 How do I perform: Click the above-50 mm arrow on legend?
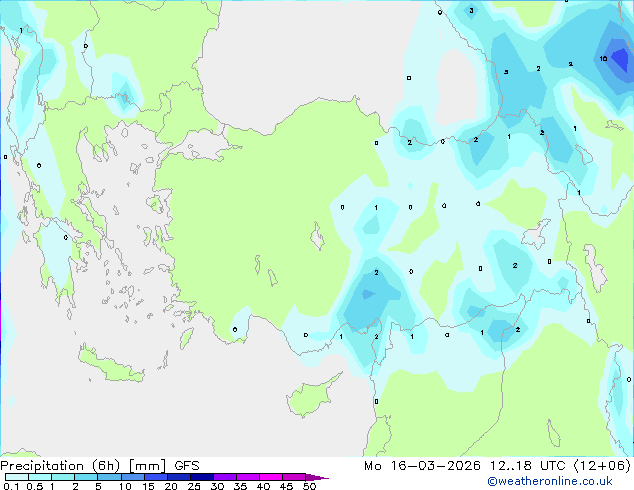[x=317, y=477]
